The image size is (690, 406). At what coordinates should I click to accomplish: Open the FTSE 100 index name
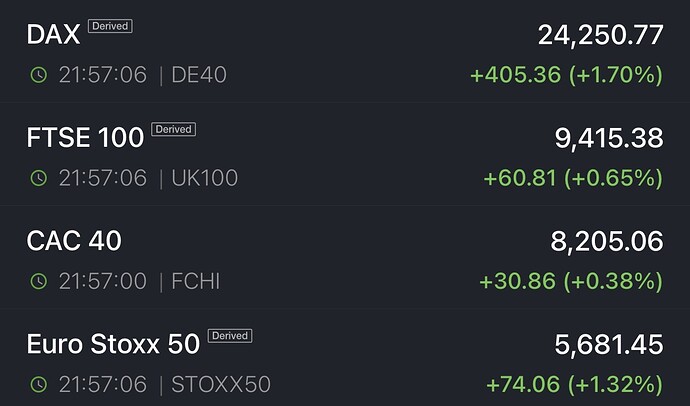pyautogui.click(x=85, y=138)
